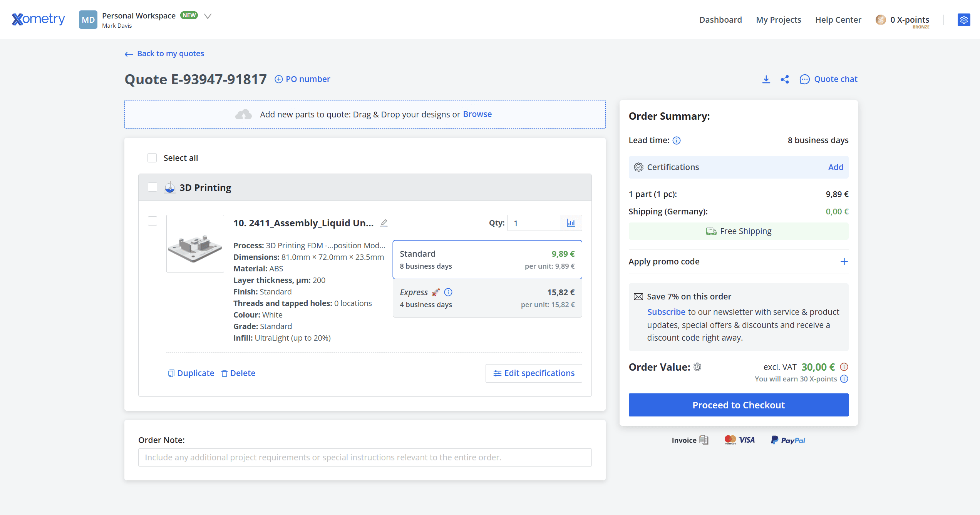Screen dimensions: 980x515
Task: Click the download quote icon
Action: (x=766, y=79)
